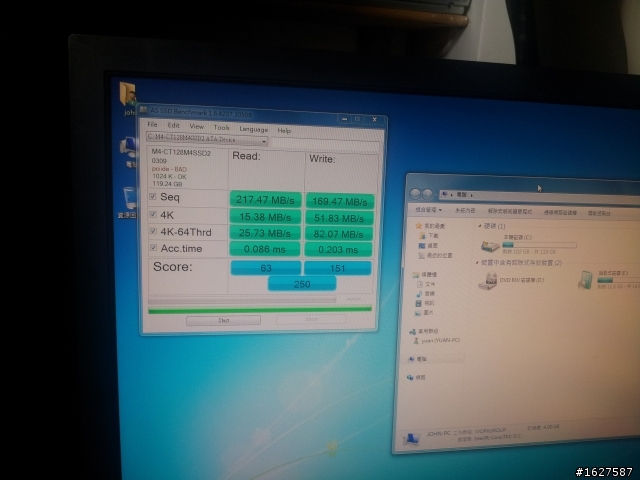Select Homegroup in Explorer sidebar
The width and height of the screenshot is (640, 480).
(x=424, y=331)
